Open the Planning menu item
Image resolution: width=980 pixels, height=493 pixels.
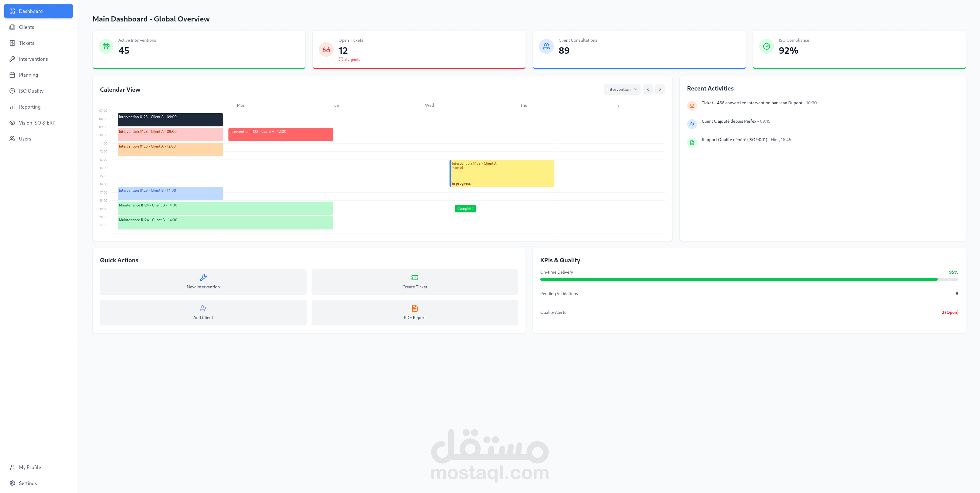[x=38, y=75]
